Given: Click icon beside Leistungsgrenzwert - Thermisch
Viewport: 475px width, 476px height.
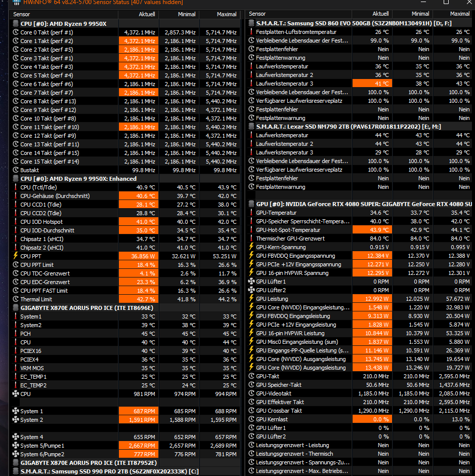Looking at the screenshot, I should tap(251, 454).
